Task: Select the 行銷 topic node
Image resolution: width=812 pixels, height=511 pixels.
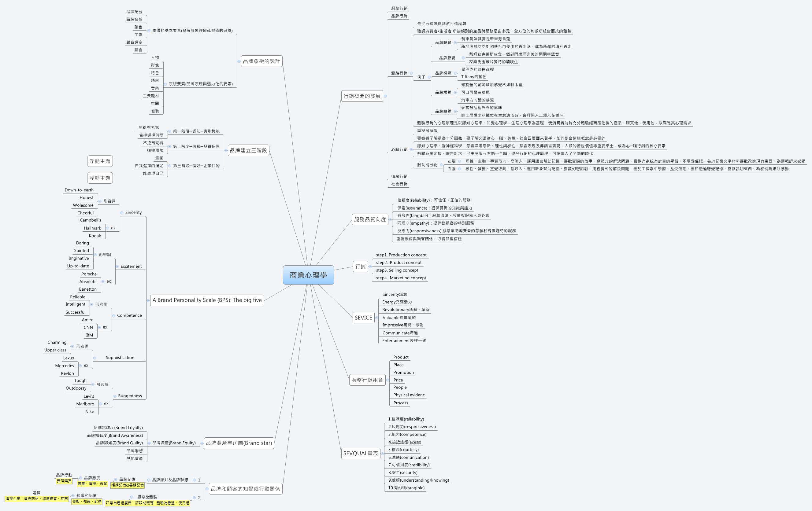Action: (x=360, y=266)
